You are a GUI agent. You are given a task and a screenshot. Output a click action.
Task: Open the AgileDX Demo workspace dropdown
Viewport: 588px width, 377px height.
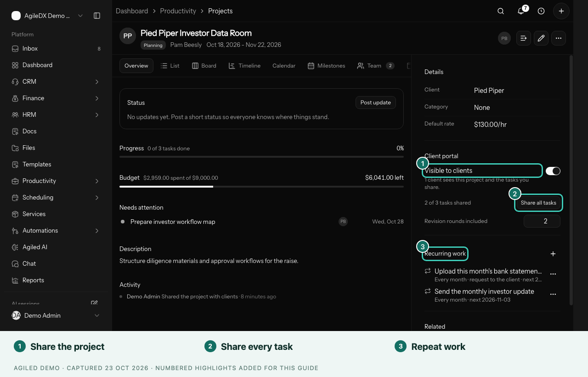click(47, 16)
